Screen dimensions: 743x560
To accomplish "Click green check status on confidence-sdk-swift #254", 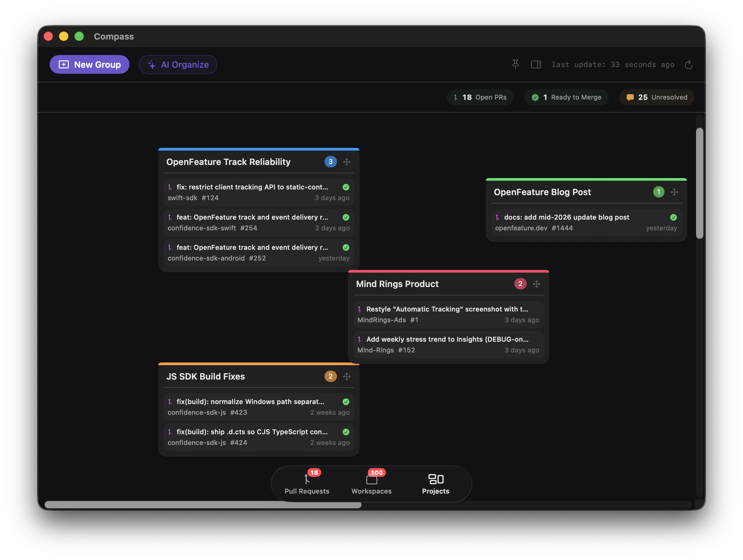I will click(x=346, y=217).
